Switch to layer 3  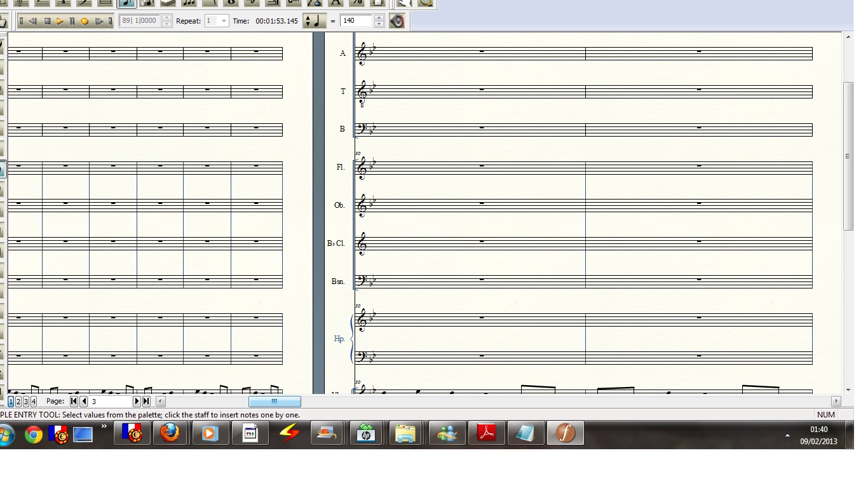(26, 402)
